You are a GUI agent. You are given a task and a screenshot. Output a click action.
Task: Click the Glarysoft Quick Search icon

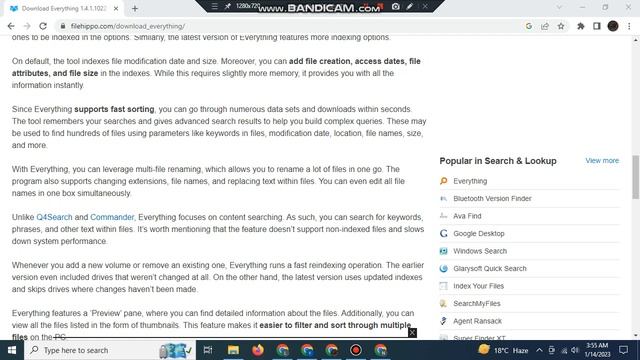coord(444,269)
